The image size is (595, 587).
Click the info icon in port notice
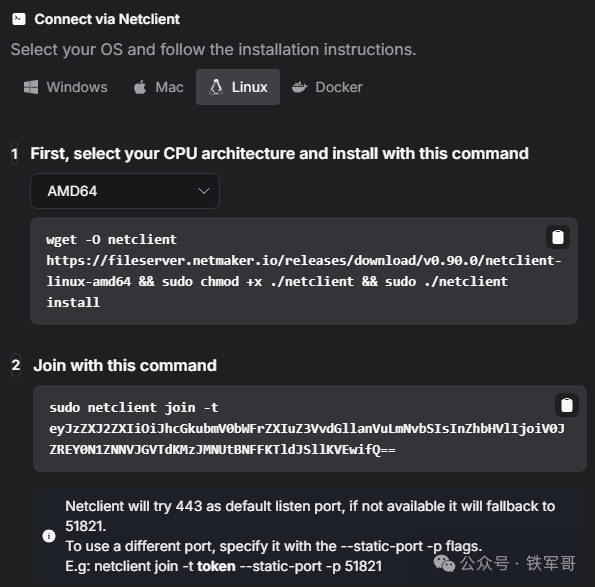[49, 536]
